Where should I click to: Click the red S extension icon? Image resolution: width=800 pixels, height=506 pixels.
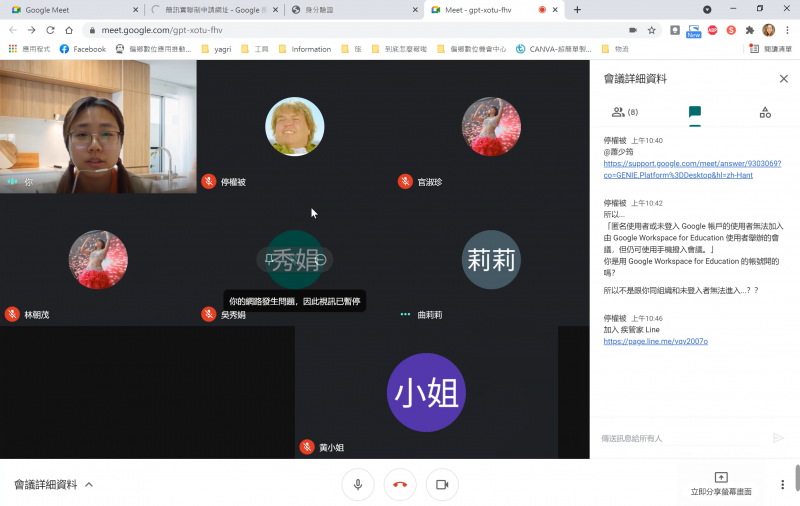[731, 30]
